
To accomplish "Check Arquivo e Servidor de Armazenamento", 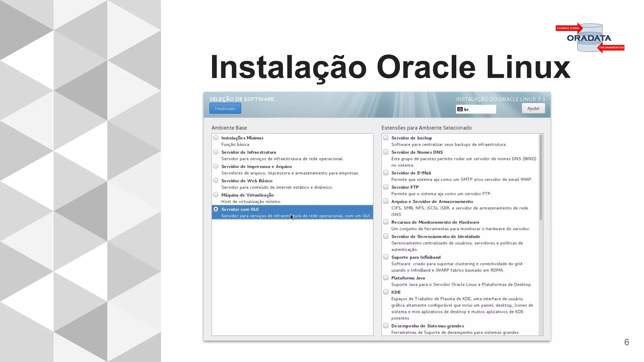I will (386, 201).
